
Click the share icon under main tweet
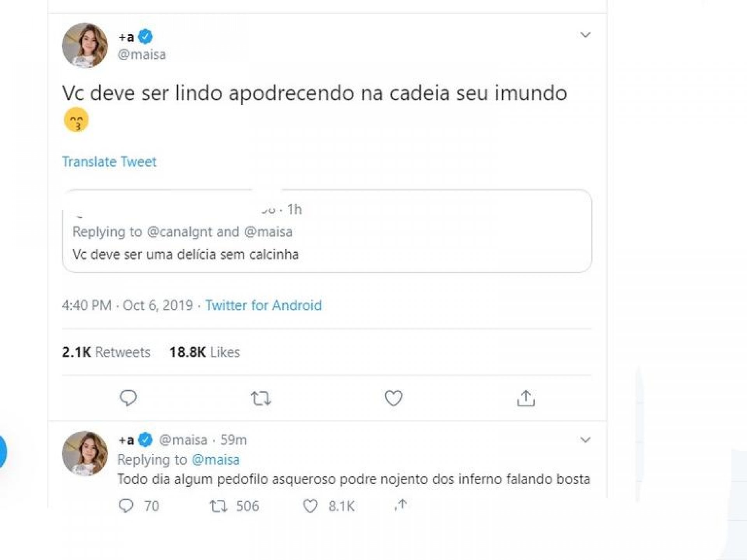526,398
